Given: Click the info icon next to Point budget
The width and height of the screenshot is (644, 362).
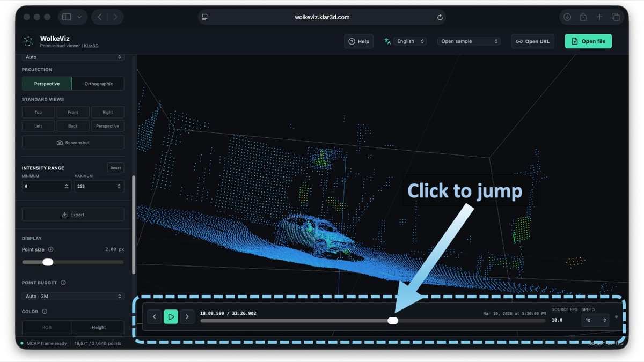Looking at the screenshot, I should point(63,283).
